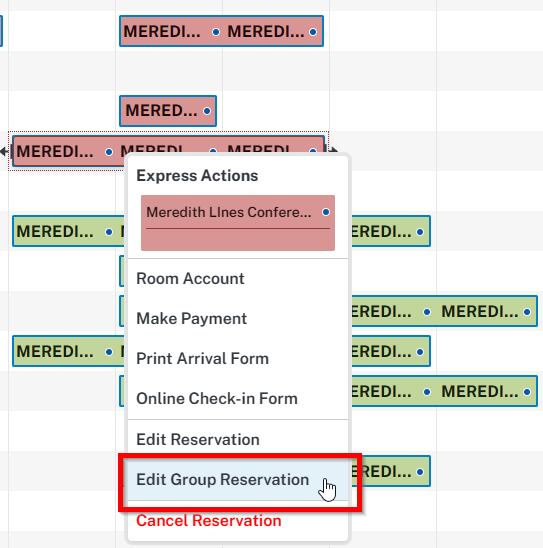Click blue dot in Meredith Lines Conference card
This screenshot has height=548, width=543.
pos(326,212)
